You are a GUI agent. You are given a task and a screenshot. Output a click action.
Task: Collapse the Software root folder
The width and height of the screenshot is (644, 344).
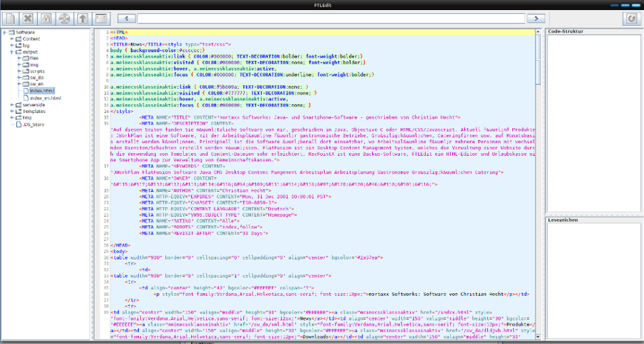pos(4,32)
